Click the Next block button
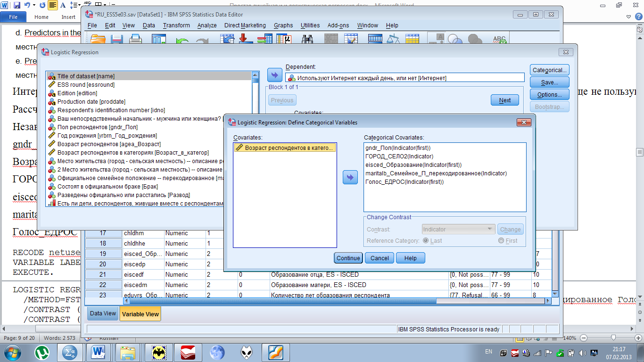This screenshot has width=644, height=362. pyautogui.click(x=505, y=100)
